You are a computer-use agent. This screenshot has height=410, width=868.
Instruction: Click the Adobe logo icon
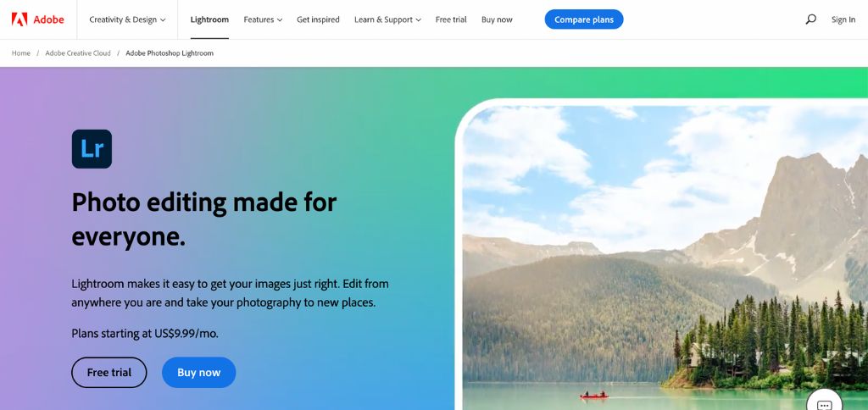click(19, 19)
